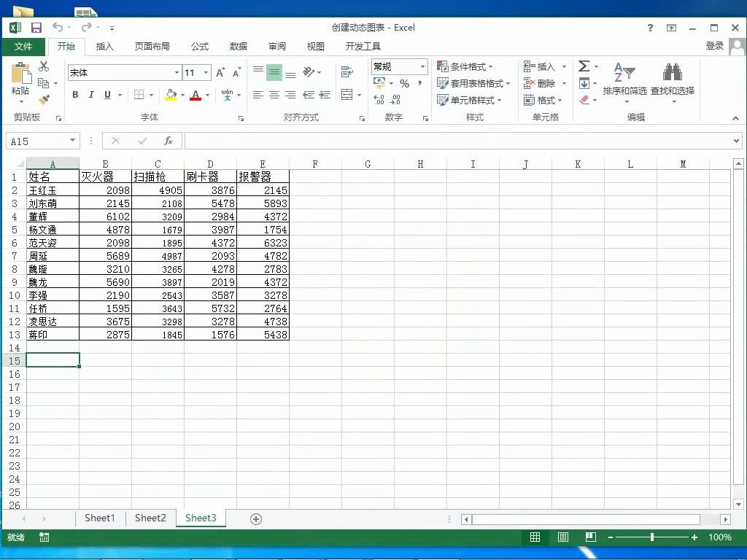Increase decimal places

[x=379, y=99]
